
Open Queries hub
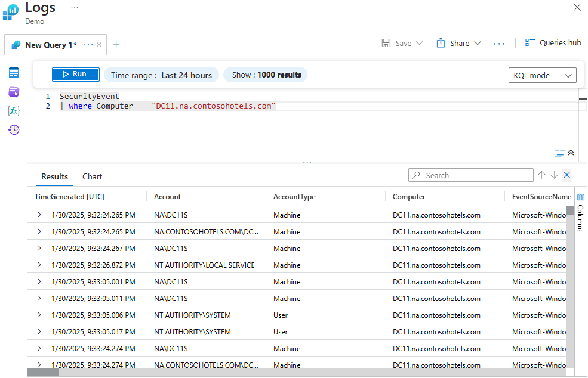coord(553,43)
